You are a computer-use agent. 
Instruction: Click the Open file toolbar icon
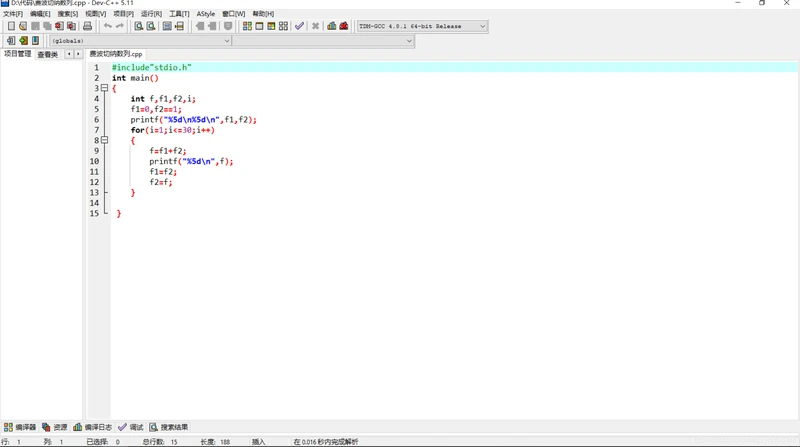tap(23, 26)
